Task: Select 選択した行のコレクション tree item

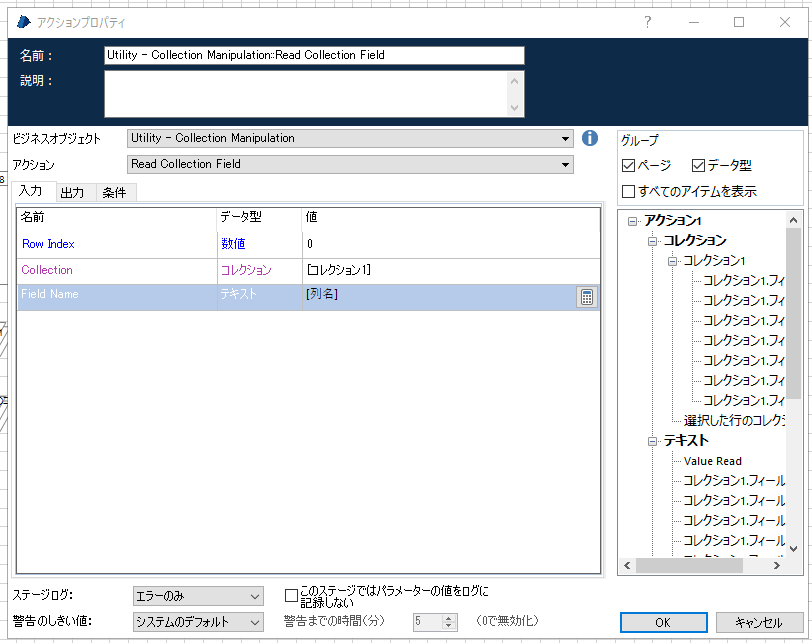Action: coord(734,421)
